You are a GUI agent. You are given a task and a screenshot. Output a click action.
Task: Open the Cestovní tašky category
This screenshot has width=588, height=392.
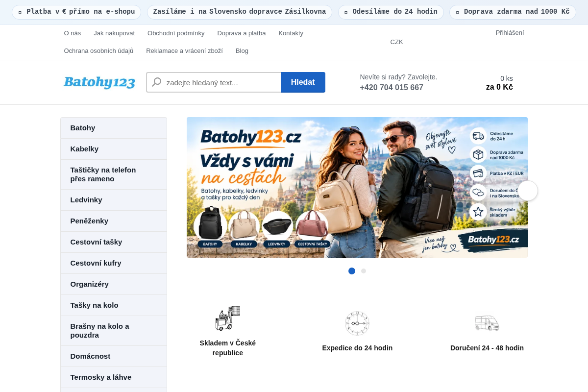(114, 242)
